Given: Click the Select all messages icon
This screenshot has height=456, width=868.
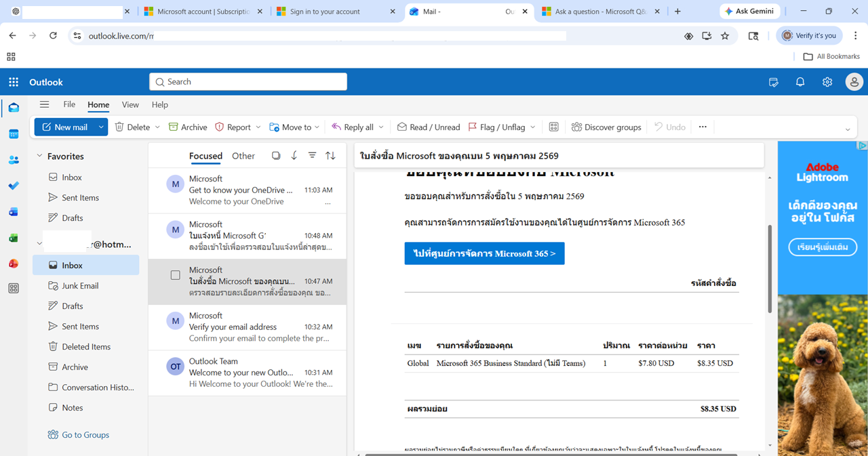Looking at the screenshot, I should pos(276,156).
